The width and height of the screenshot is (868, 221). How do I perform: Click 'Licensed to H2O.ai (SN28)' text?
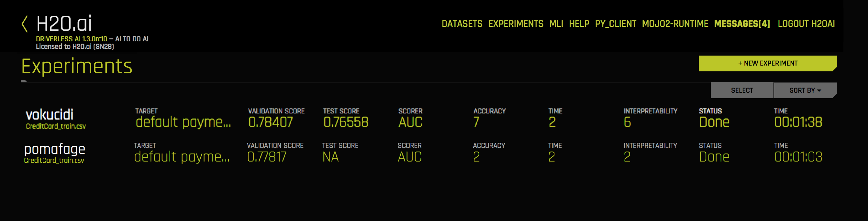(75, 47)
